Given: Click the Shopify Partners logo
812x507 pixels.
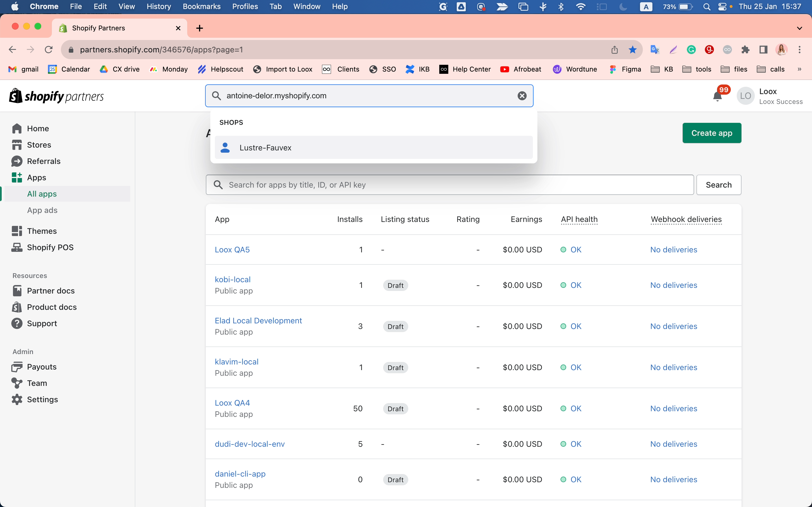Looking at the screenshot, I should point(56,96).
